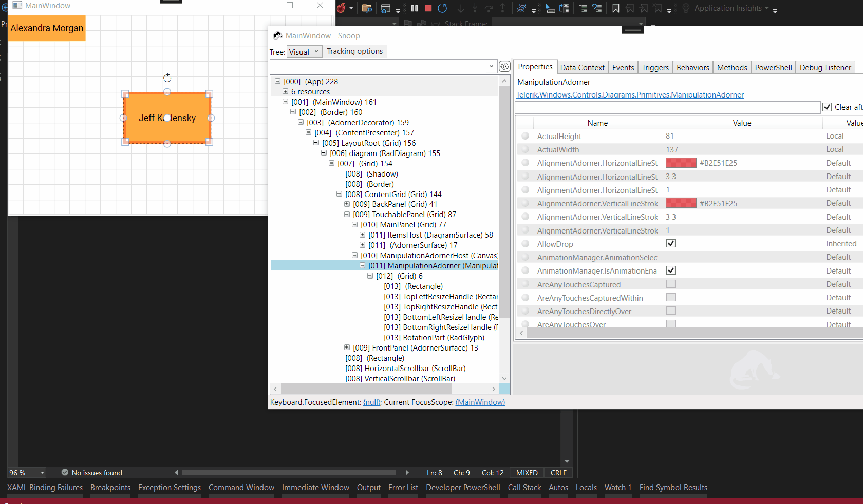
Task: Open the Telerik ManipulationAdorner type link
Action: tap(630, 95)
